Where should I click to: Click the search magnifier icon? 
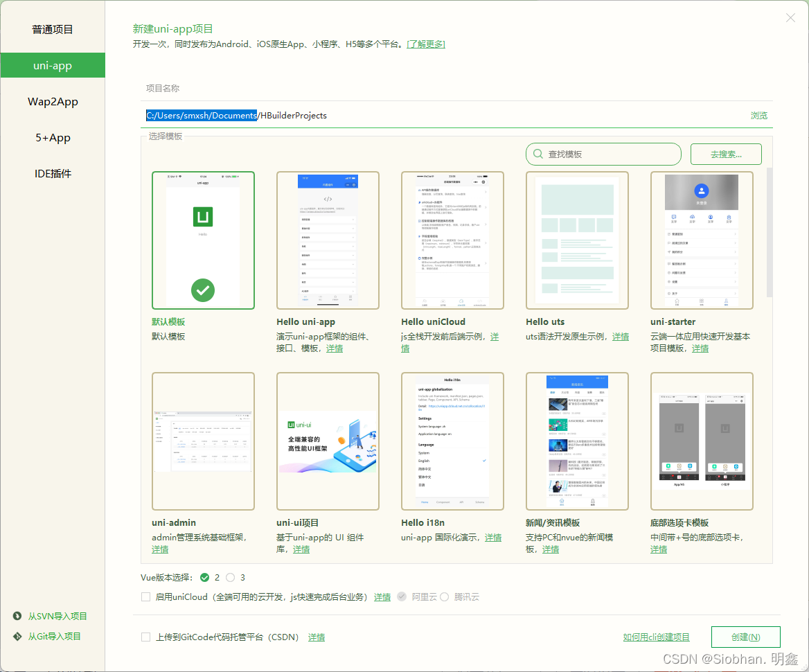(x=537, y=154)
